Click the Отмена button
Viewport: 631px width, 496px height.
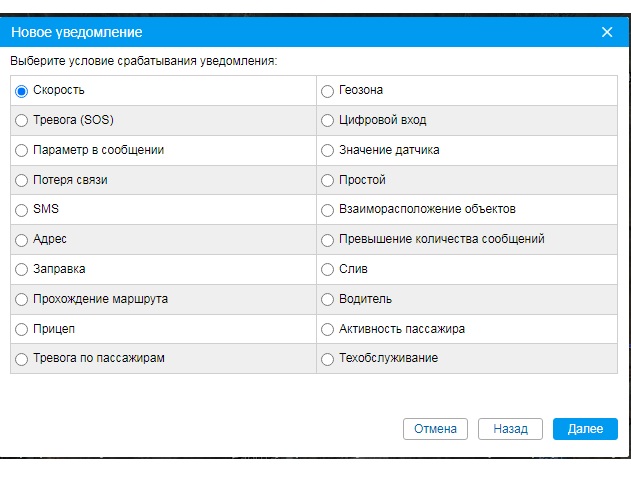tap(435, 429)
